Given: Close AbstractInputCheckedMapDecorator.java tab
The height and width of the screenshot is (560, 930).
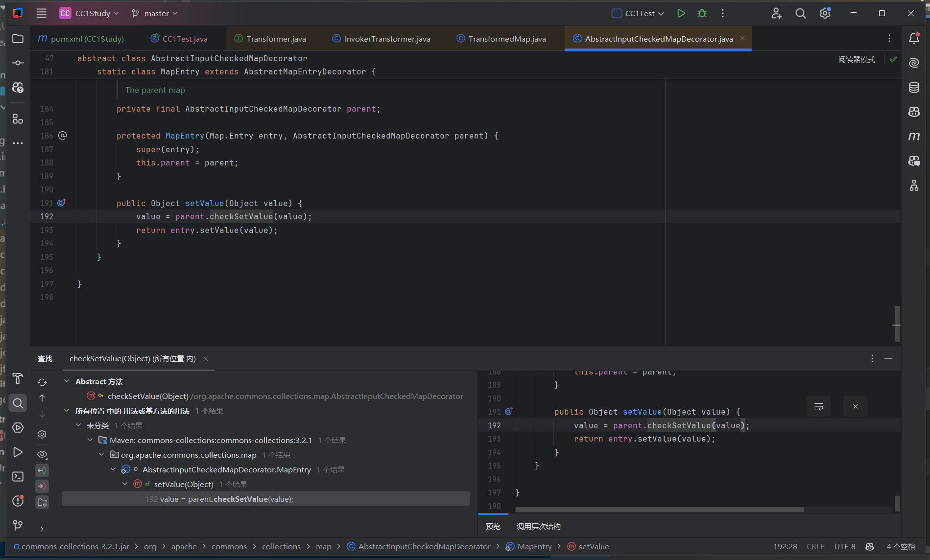Looking at the screenshot, I should pyautogui.click(x=742, y=38).
